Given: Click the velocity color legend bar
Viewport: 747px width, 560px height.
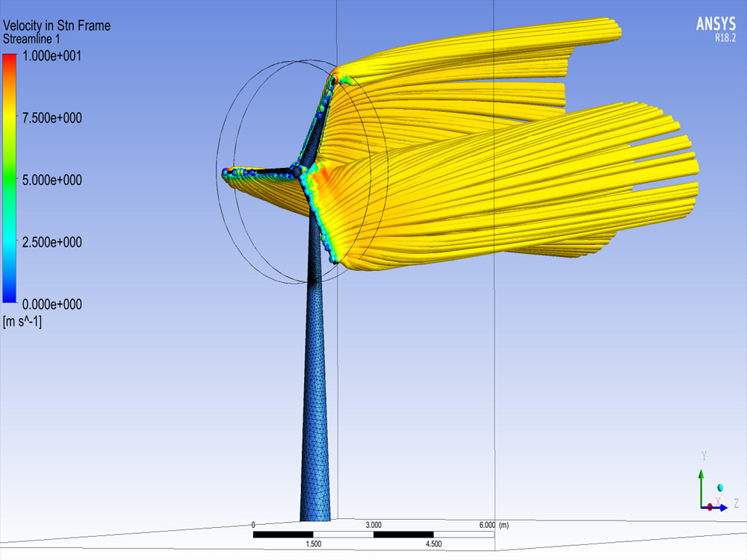Looking at the screenshot, I should tap(10, 178).
